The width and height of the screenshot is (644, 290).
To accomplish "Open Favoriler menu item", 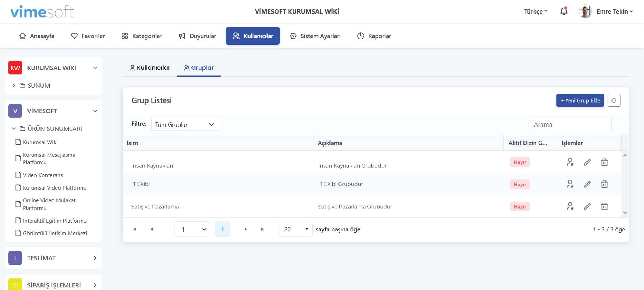I will coord(88,36).
